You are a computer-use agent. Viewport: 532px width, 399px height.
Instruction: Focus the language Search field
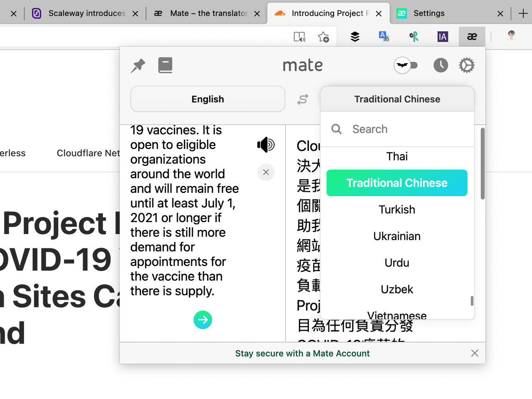[x=397, y=129]
